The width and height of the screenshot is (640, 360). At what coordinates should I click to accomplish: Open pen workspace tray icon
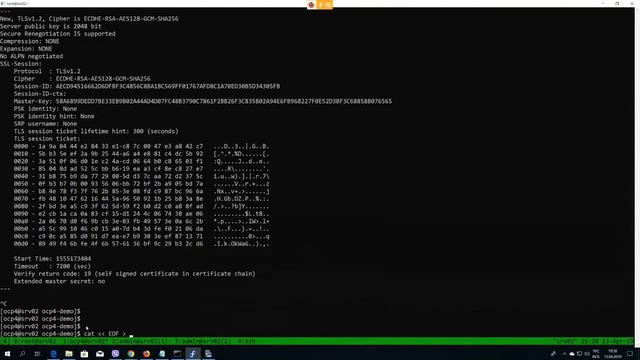pos(553,354)
